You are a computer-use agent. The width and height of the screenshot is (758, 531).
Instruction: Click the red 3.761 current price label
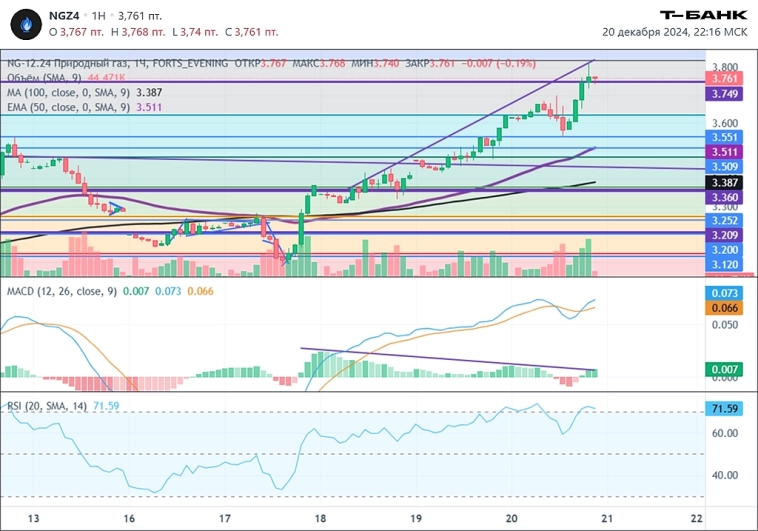726,77
